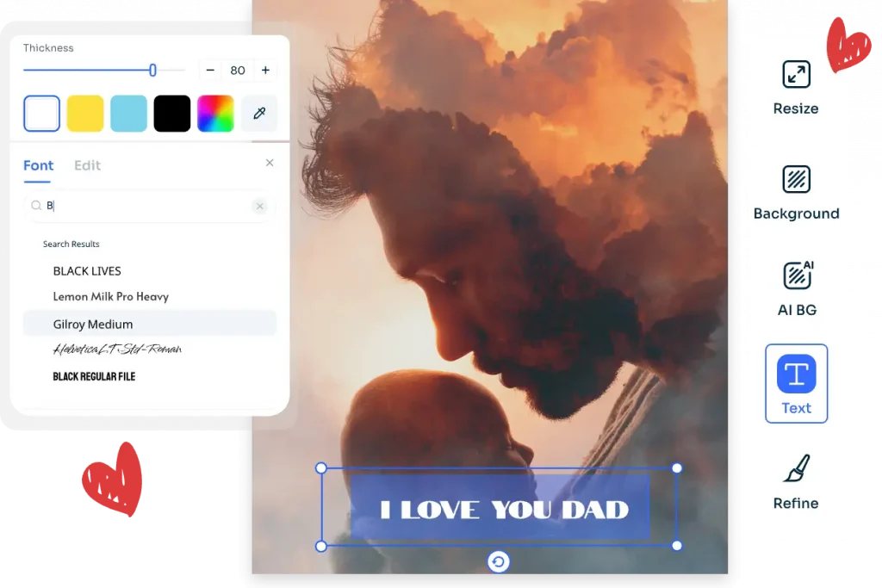The image size is (882, 588).
Task: Select Lemon Milk Pro Heavy font
Action: point(110,296)
